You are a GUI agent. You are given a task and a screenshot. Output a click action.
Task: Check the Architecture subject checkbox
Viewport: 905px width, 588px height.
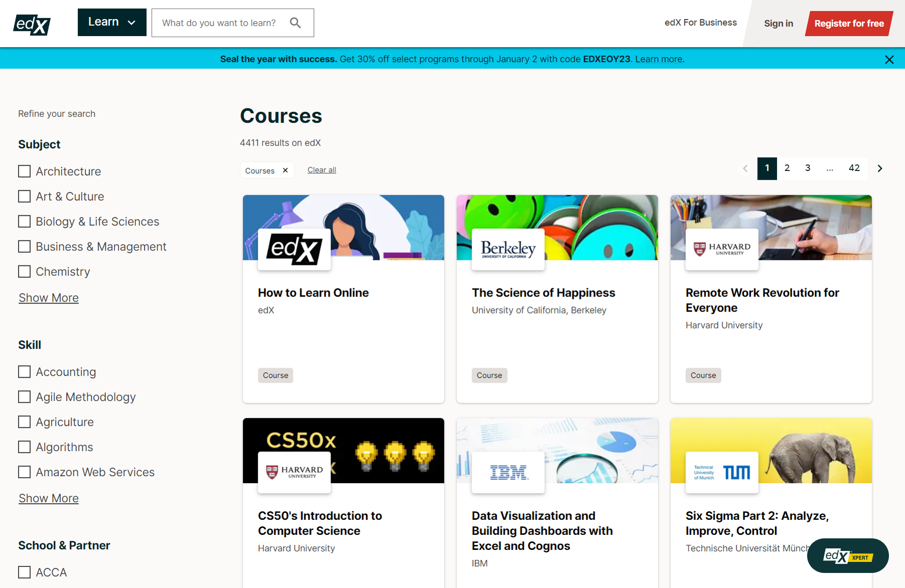(25, 172)
